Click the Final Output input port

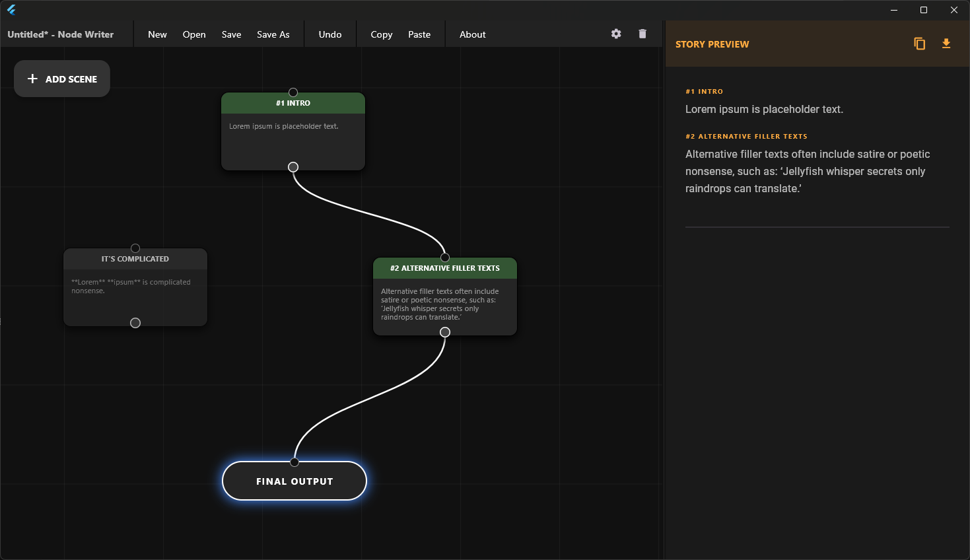(x=294, y=462)
